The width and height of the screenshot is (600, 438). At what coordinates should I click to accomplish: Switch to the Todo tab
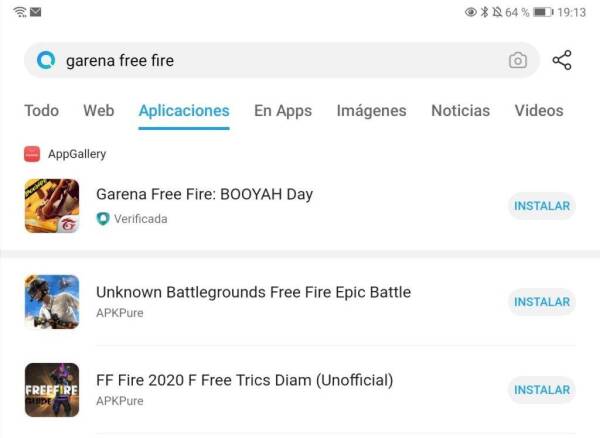click(x=41, y=111)
